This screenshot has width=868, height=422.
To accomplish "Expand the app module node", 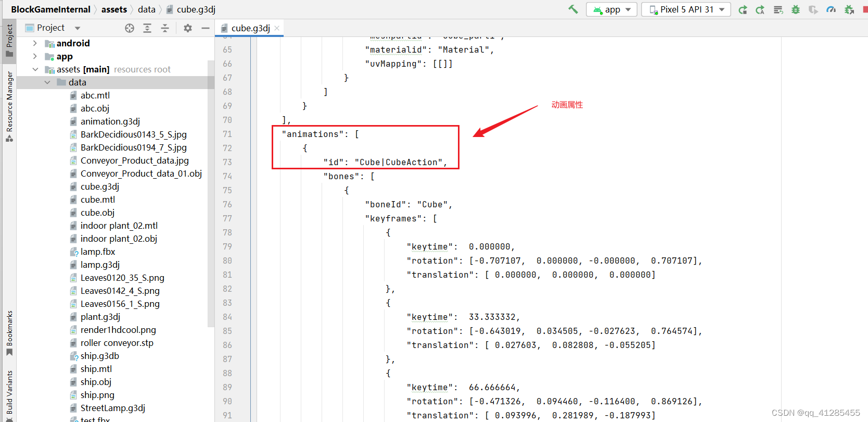I will (x=35, y=56).
